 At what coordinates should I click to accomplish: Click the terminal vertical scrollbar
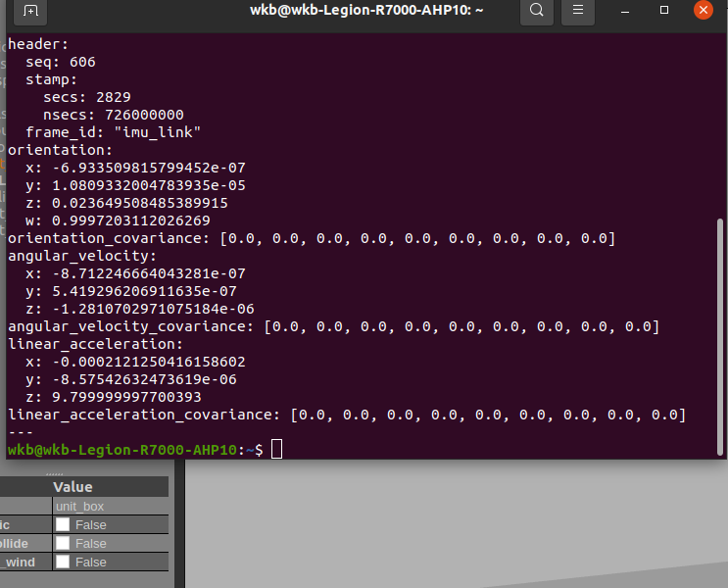click(x=720, y=336)
